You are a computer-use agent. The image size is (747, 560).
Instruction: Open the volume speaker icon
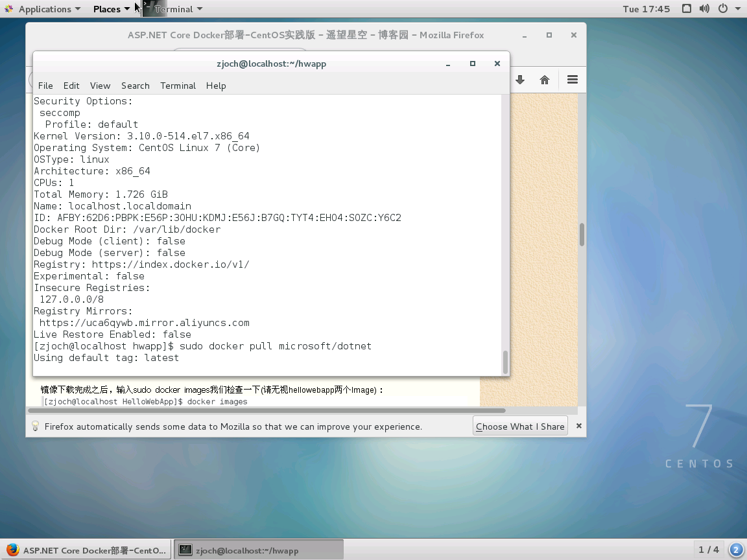click(x=704, y=8)
